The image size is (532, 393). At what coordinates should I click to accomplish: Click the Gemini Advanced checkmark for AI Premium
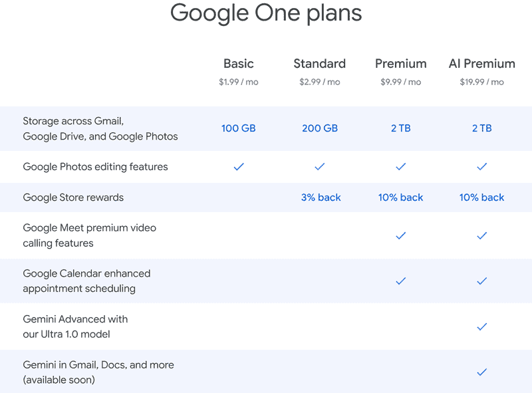coord(482,327)
